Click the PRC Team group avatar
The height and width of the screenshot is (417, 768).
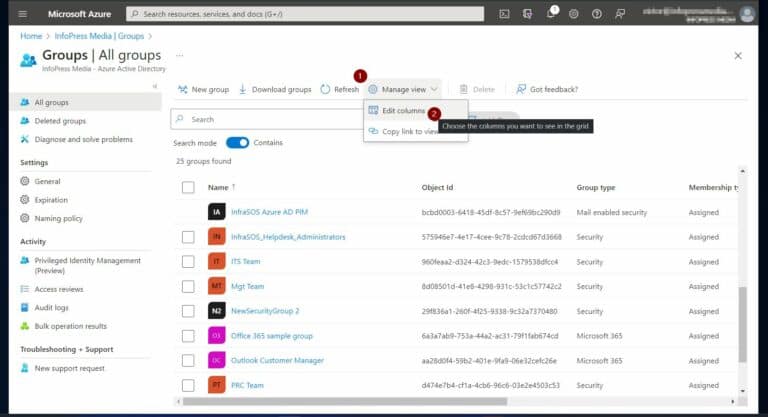click(216, 385)
